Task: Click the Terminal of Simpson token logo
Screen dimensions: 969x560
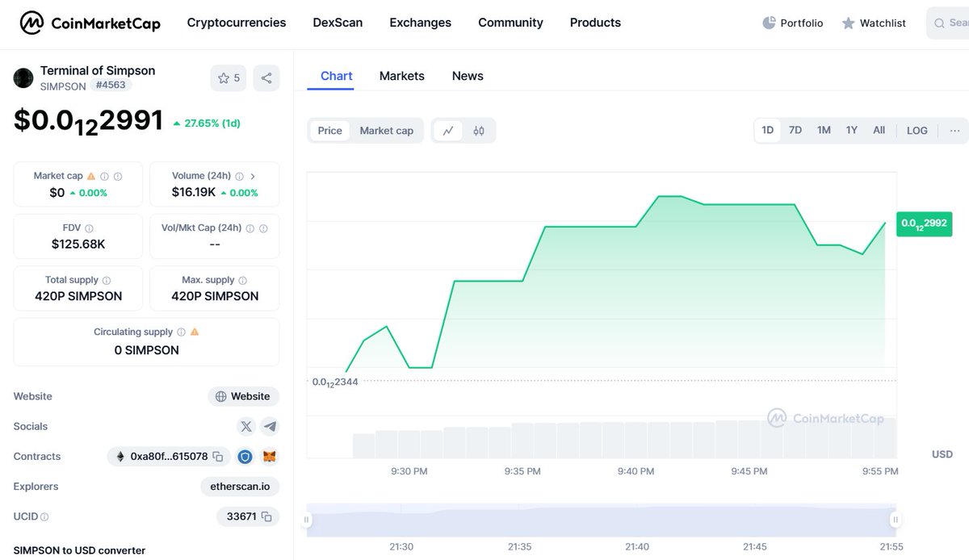Action: (23, 78)
